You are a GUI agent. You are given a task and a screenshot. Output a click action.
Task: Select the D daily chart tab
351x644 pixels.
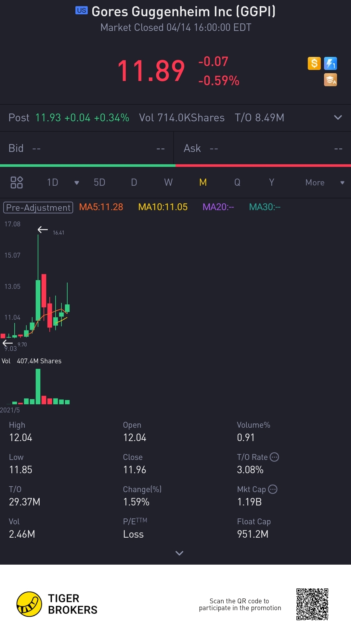click(134, 182)
